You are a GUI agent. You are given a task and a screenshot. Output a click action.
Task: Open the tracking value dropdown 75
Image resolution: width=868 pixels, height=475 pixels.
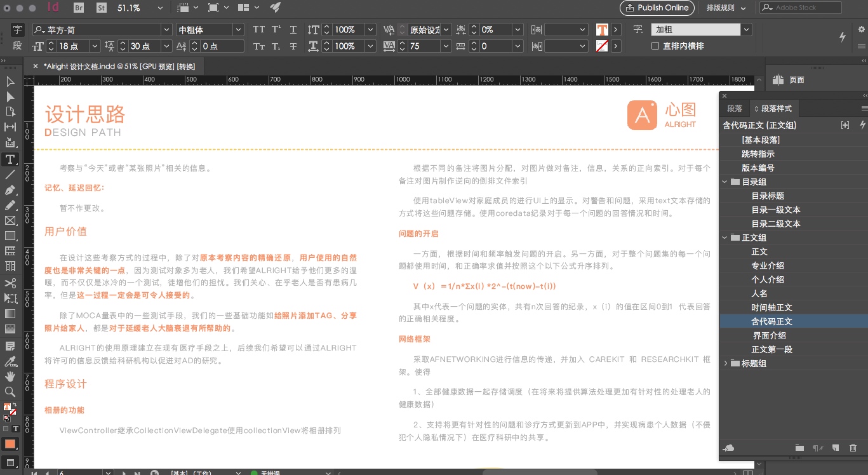pyautogui.click(x=446, y=46)
